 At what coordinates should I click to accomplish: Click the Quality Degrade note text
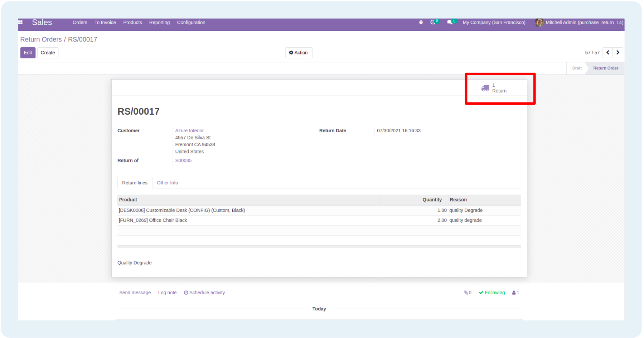click(135, 263)
